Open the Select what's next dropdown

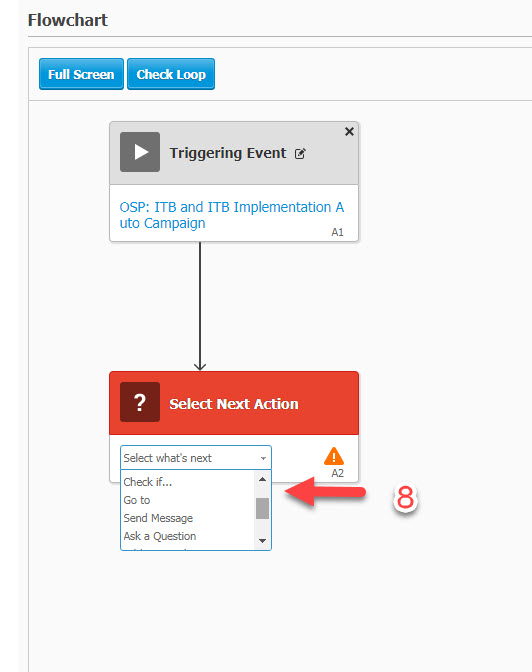(196, 458)
